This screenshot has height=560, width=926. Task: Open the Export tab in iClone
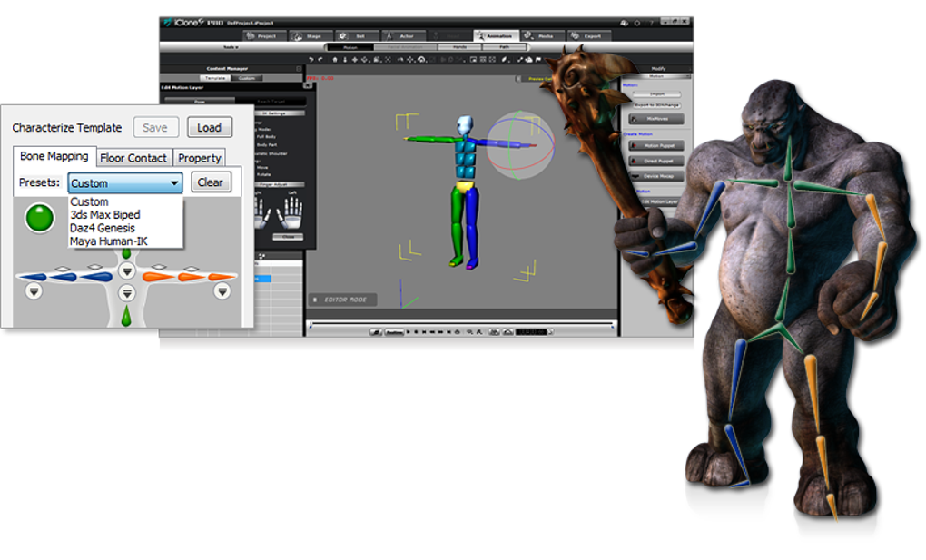click(589, 36)
